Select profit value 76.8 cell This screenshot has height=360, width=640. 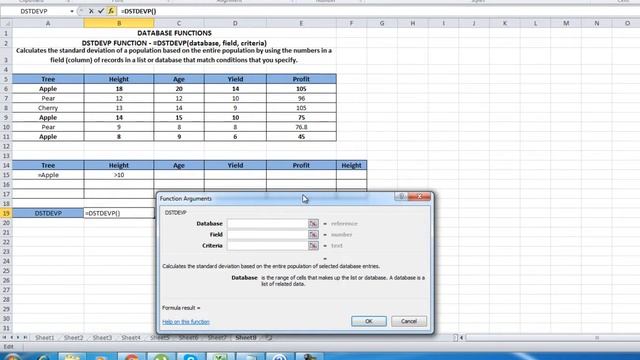coord(301,127)
